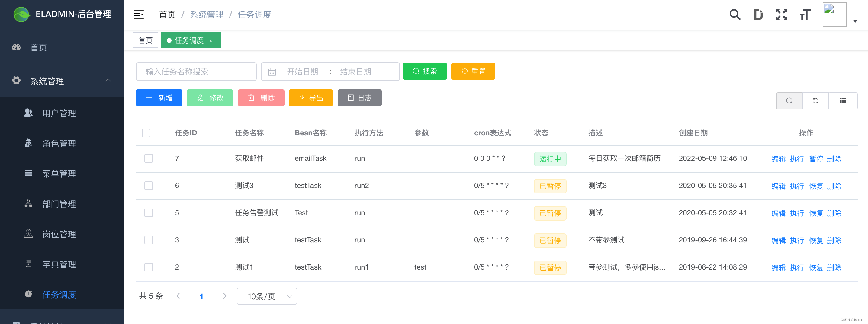The image size is (868, 324).
Task: Close the 任务调度 tab with its x
Action: 211,41
